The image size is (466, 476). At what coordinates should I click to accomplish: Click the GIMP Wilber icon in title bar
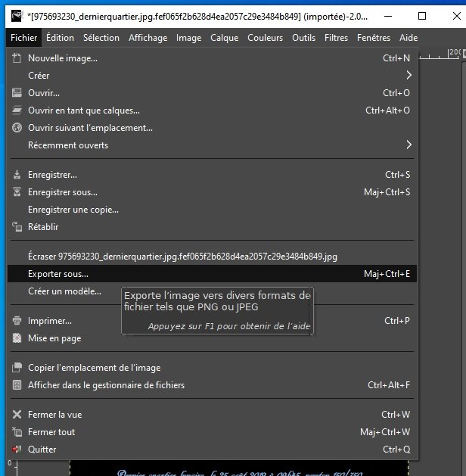coord(17,16)
